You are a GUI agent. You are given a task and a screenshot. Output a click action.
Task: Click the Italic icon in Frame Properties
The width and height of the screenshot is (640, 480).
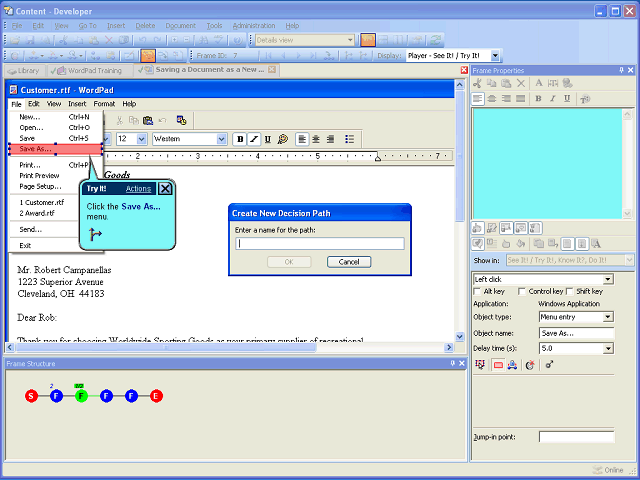553,98
